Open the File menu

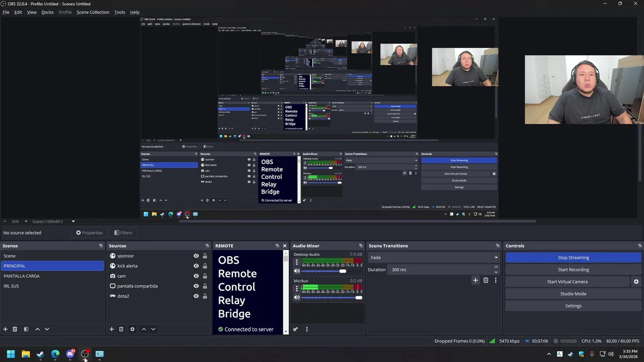pos(6,12)
